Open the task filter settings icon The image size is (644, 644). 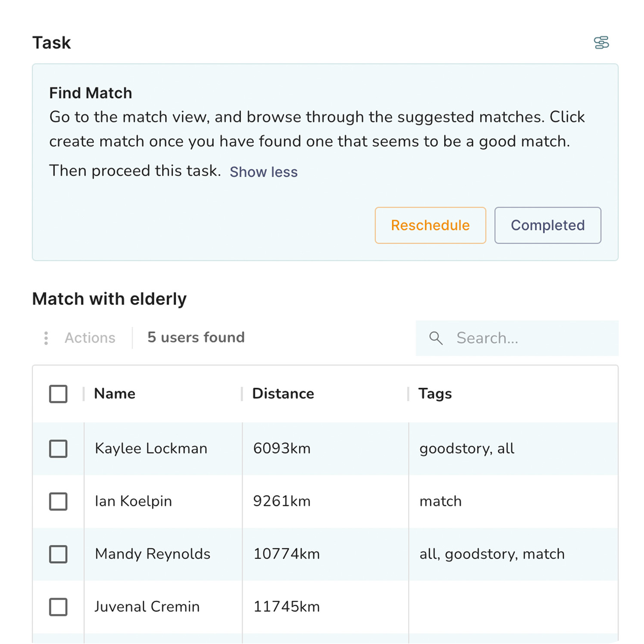click(601, 43)
